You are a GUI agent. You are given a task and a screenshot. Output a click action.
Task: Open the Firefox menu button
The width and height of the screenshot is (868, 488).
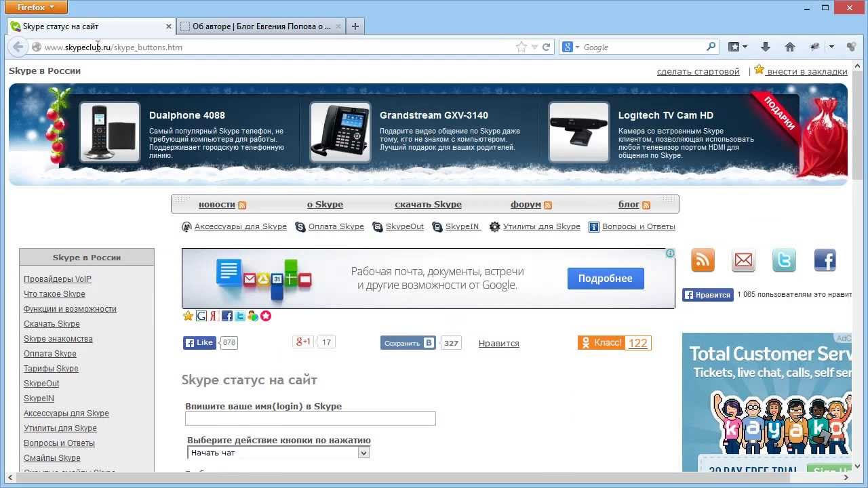click(37, 7)
